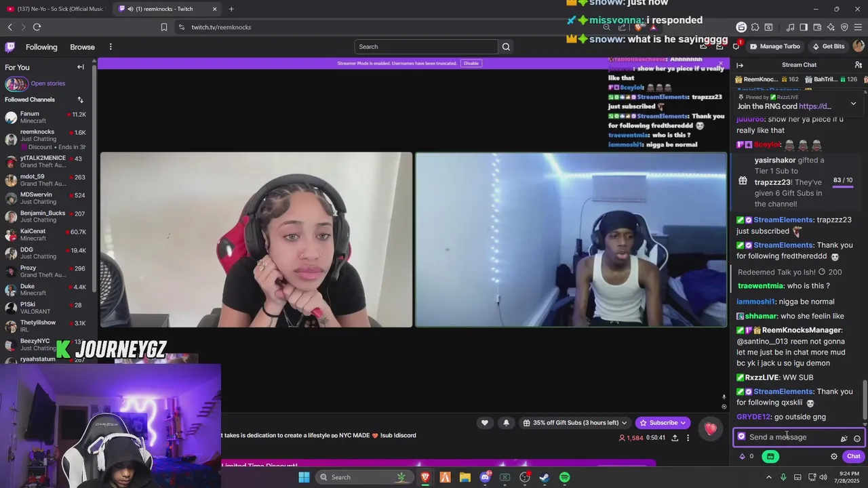Toggle the Brave sidebar panel button
868x488 pixels.
(x=804, y=27)
